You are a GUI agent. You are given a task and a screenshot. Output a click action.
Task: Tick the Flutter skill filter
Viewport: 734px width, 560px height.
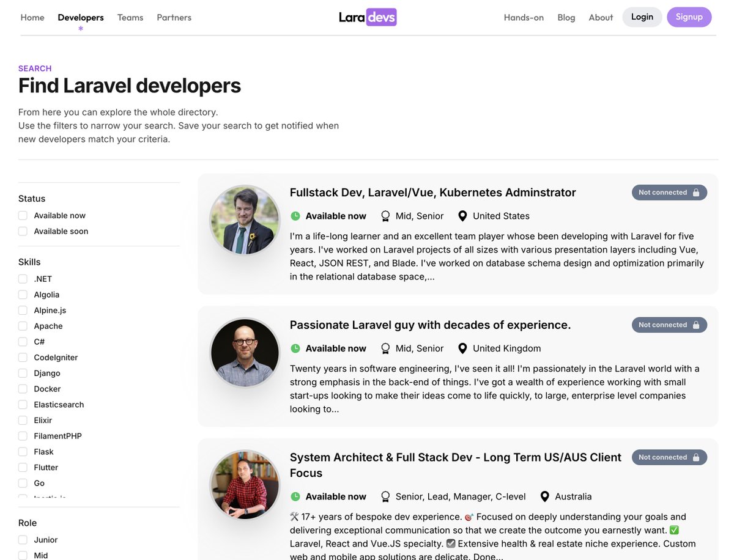click(23, 467)
